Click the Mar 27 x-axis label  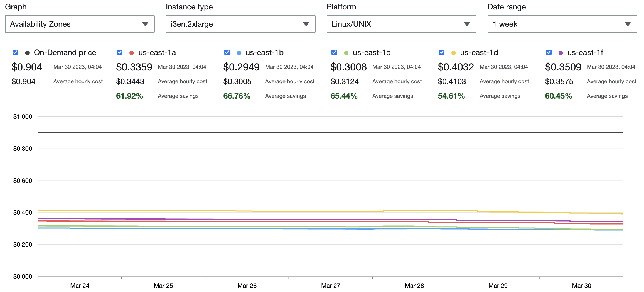point(330,286)
